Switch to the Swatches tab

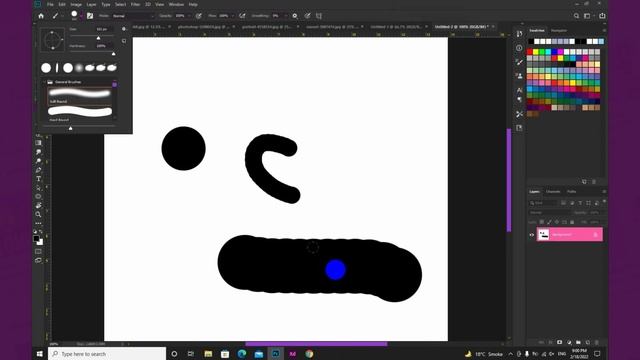tap(537, 31)
